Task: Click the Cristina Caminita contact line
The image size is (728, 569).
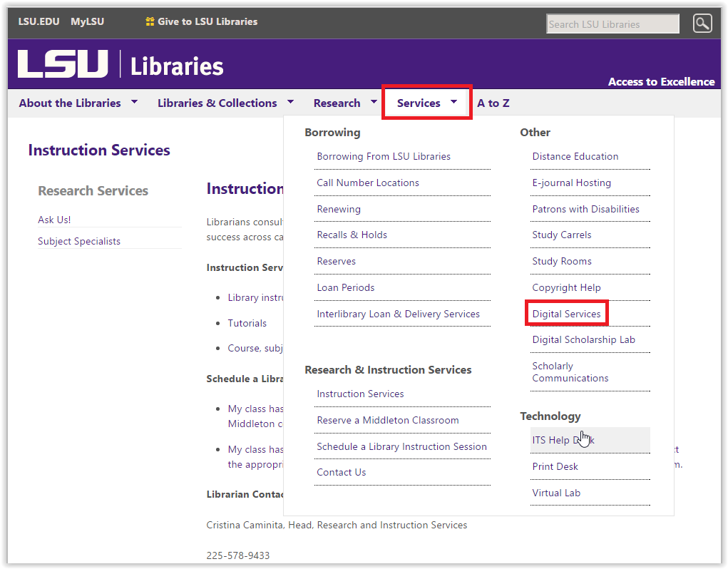Action: [337, 525]
